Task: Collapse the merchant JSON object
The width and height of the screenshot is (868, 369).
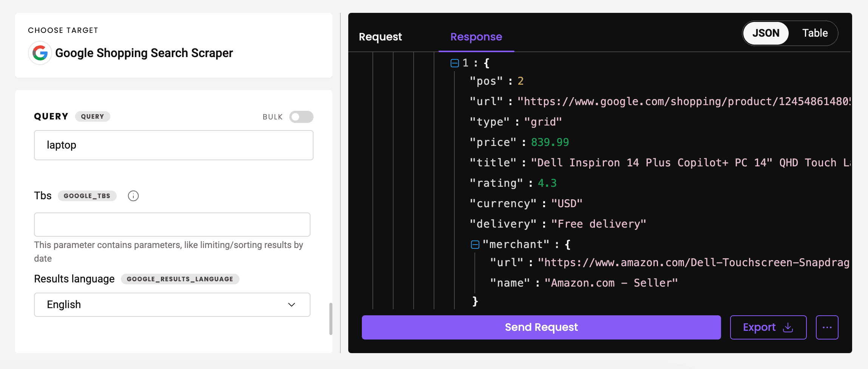Action: coord(475,245)
